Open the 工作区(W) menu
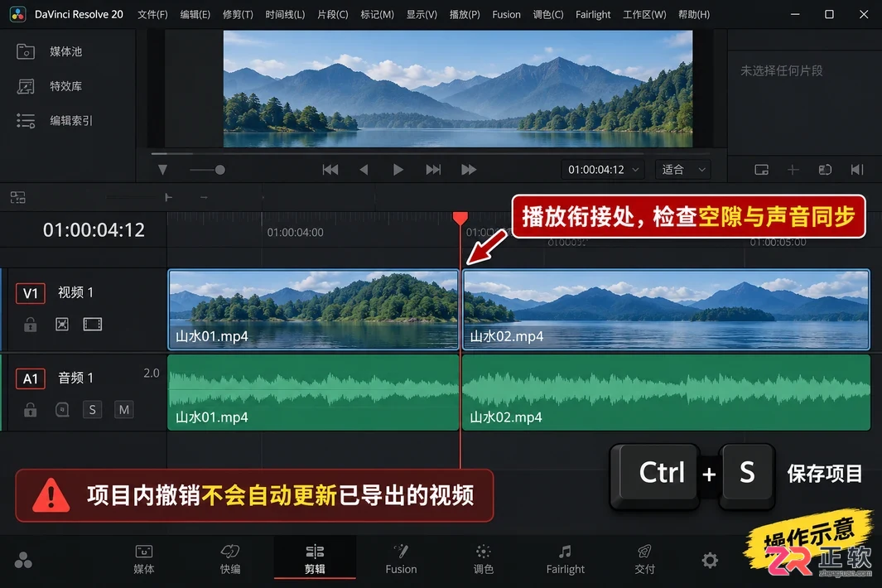The height and width of the screenshot is (588, 882). 644,15
